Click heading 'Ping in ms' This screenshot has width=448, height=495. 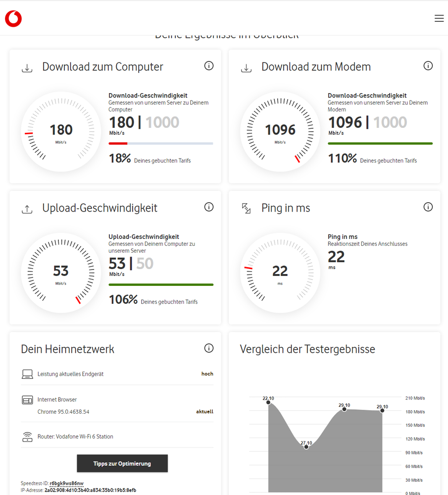tap(286, 208)
